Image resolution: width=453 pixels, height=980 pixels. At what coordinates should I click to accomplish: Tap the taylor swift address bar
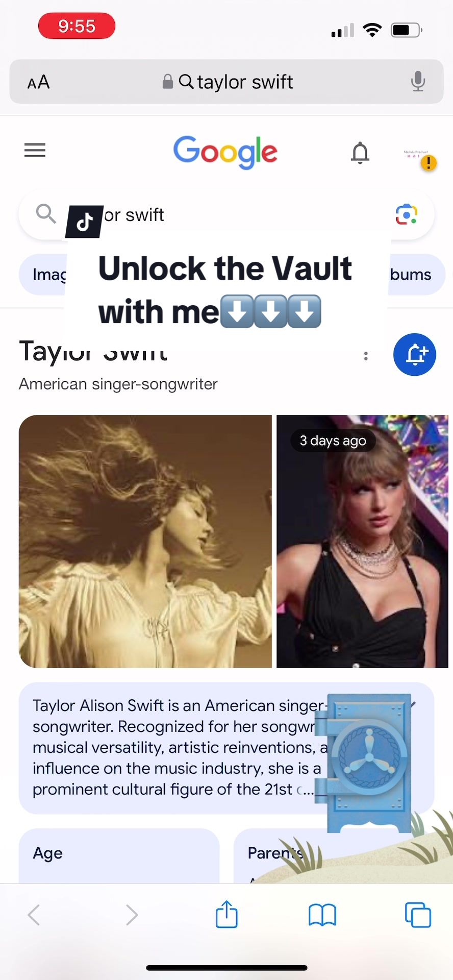[x=226, y=82]
